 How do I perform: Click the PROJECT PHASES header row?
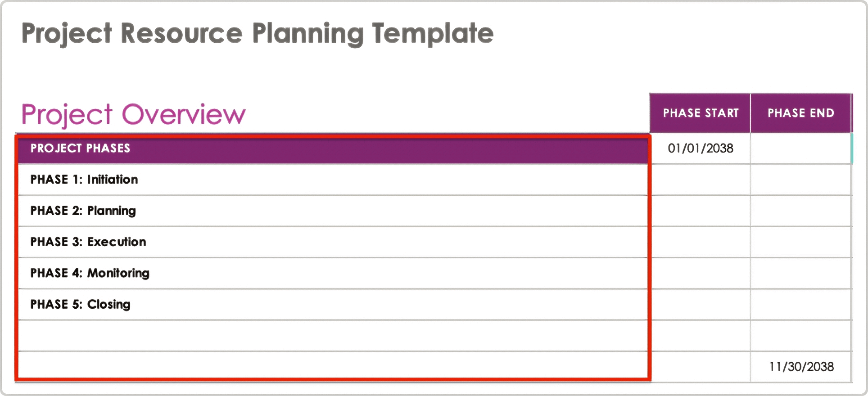tap(332, 148)
